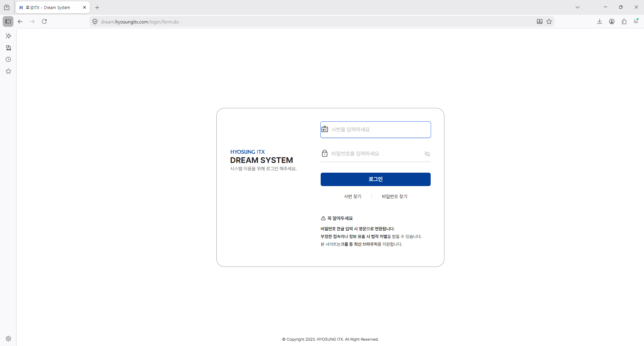644x346 pixels.
Task: Close the 효성ITX - Dream System tab
Action: 85,7
